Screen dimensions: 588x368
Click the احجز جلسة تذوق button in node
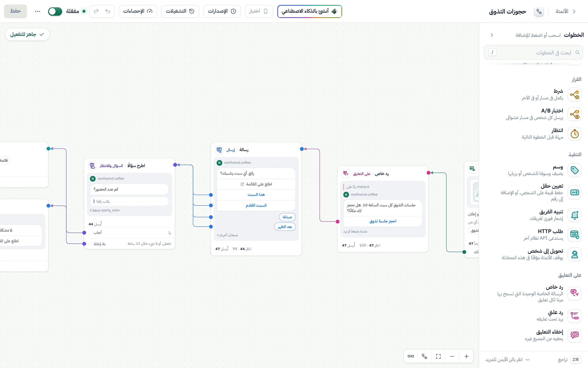(x=383, y=221)
